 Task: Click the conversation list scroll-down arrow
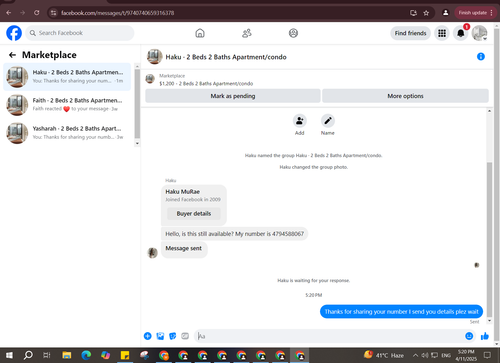pos(137,143)
